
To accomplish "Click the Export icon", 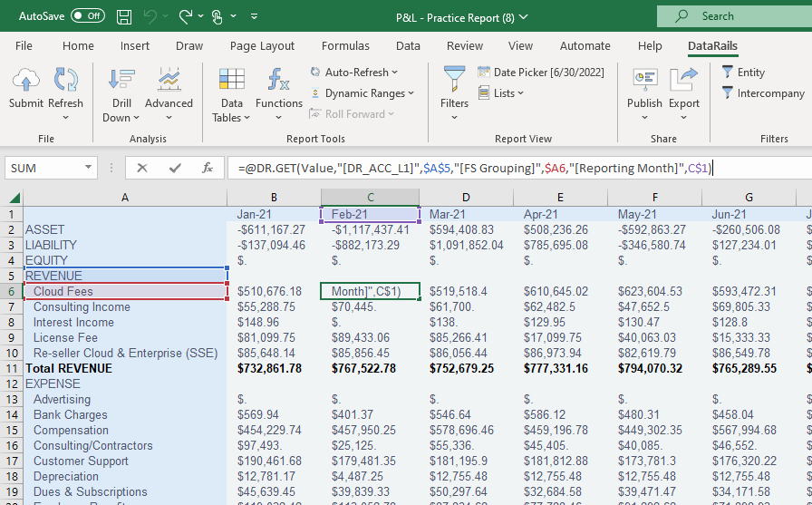I will [x=684, y=81].
